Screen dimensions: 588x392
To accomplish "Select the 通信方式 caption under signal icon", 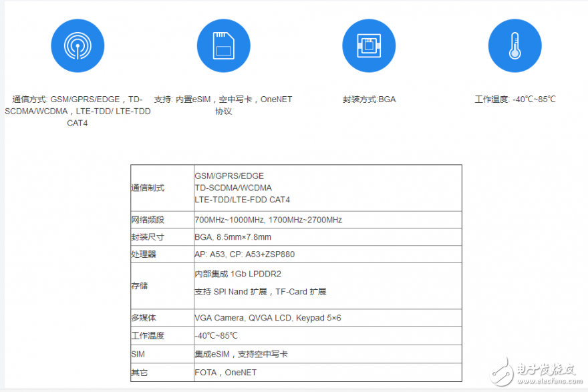I will [78, 111].
